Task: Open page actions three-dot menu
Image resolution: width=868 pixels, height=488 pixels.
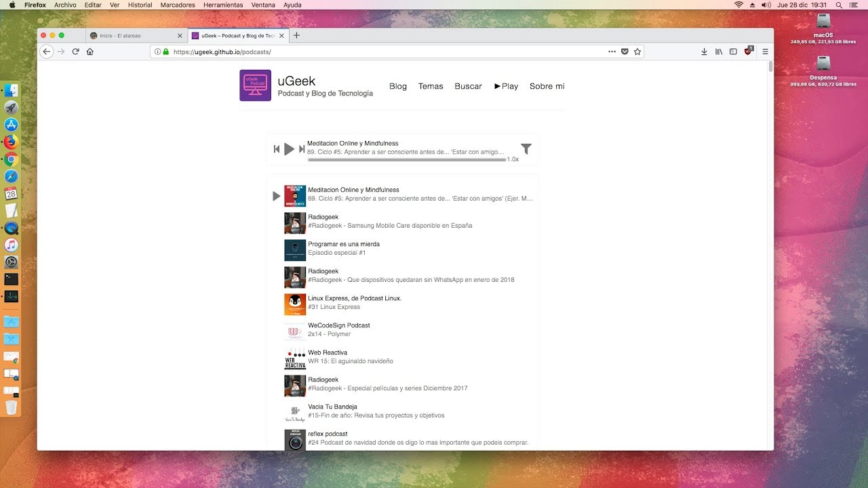Action: 612,52
